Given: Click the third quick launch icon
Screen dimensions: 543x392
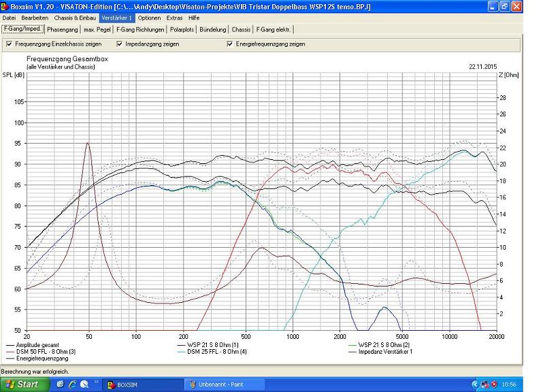Looking at the screenshot, I should (x=82, y=385).
